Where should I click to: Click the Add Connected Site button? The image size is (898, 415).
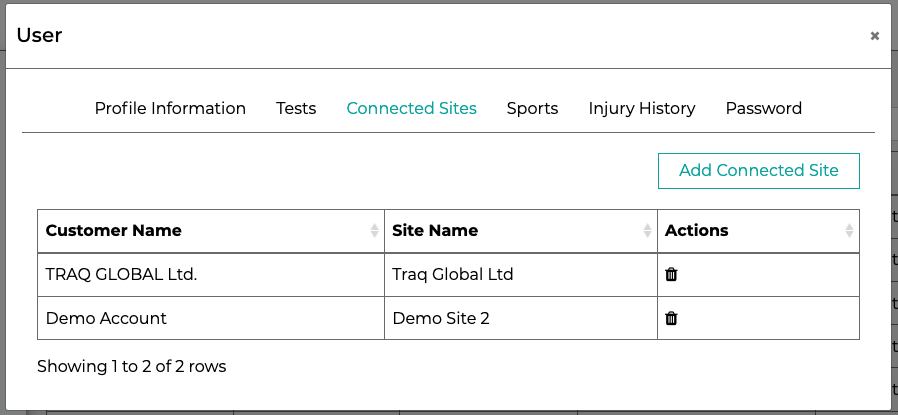pyautogui.click(x=759, y=171)
